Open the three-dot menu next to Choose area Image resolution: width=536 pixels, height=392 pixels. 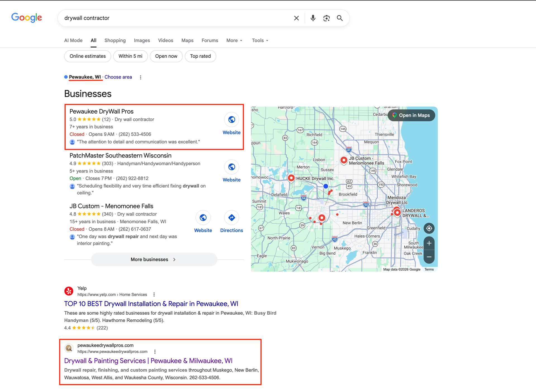click(x=140, y=77)
